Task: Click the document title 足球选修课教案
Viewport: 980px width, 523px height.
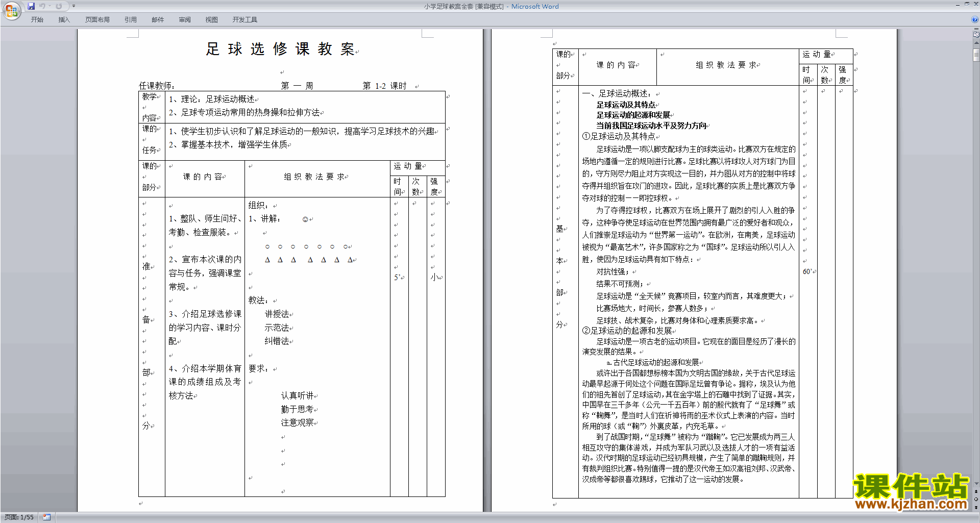Action: 280,49
